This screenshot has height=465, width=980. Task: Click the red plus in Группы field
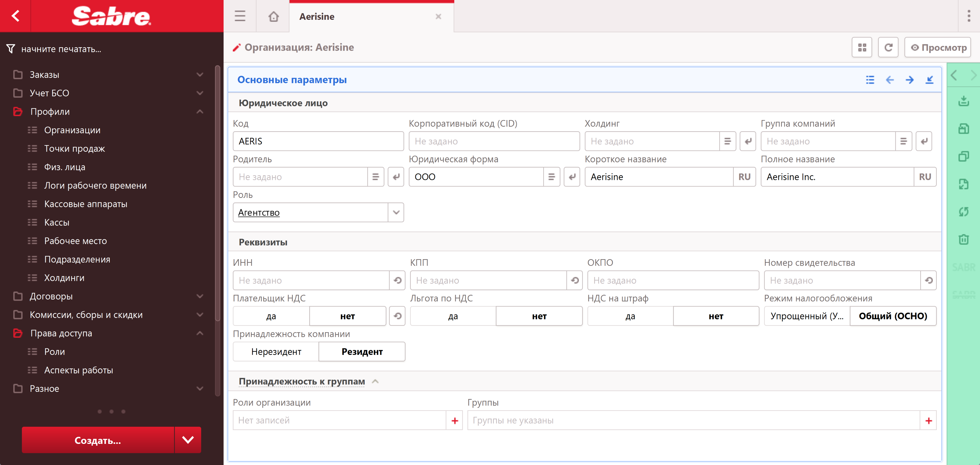pyautogui.click(x=928, y=420)
